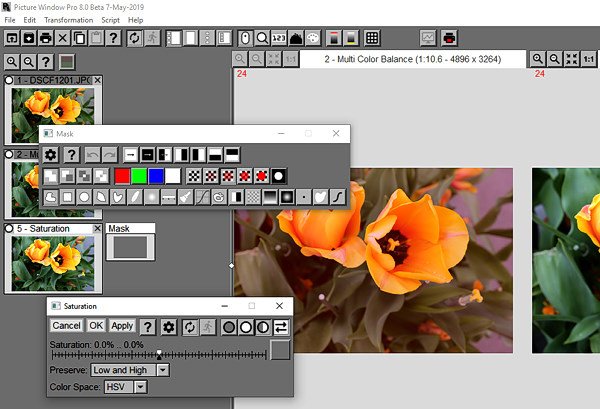The height and width of the screenshot is (409, 600).
Task: Open the magnifier tool in main toolbar
Action: point(262,38)
